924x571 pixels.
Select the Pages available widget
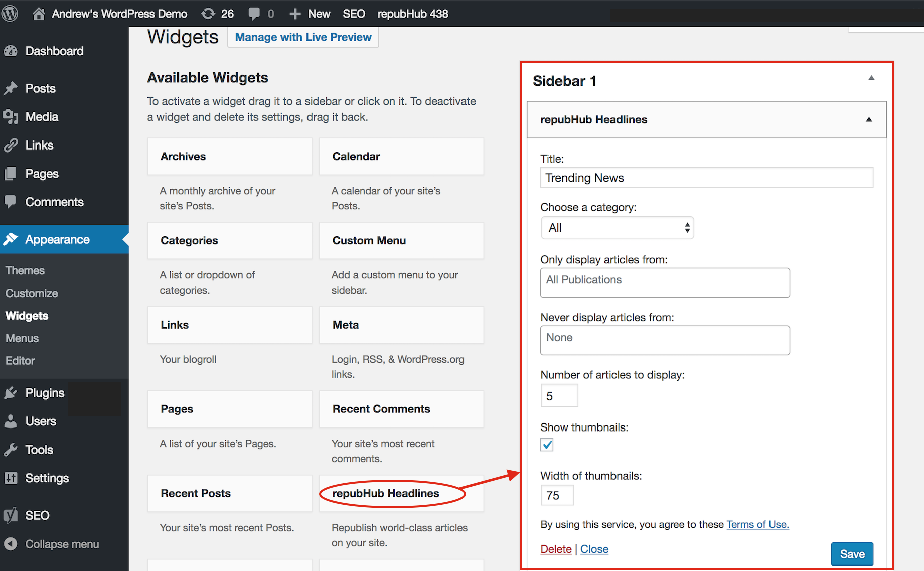pyautogui.click(x=230, y=409)
